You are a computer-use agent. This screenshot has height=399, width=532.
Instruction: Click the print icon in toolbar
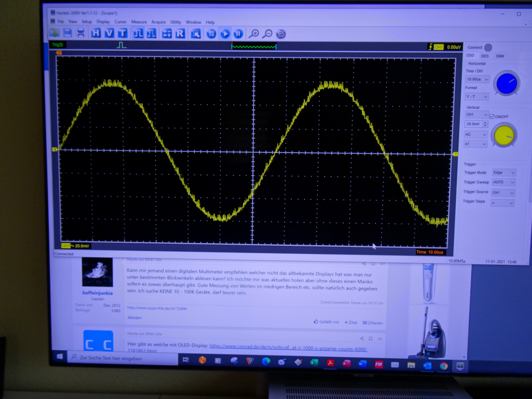click(81, 33)
